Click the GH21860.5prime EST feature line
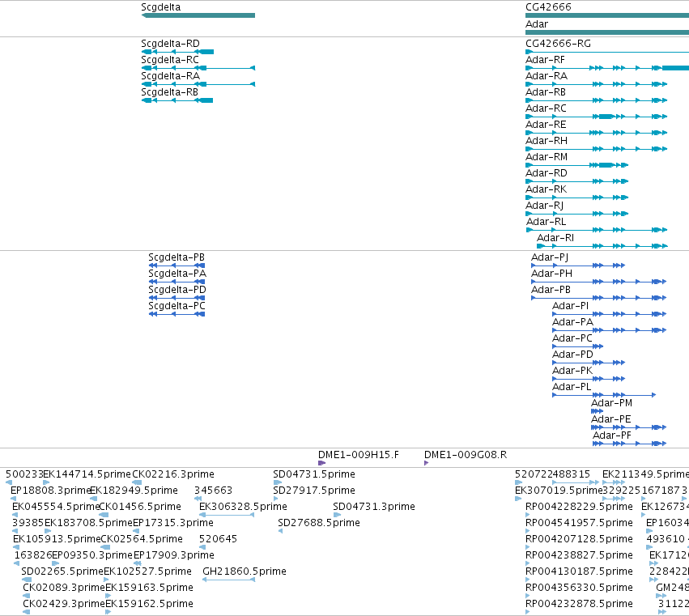Screen dimensions: 689x616 point(228,580)
